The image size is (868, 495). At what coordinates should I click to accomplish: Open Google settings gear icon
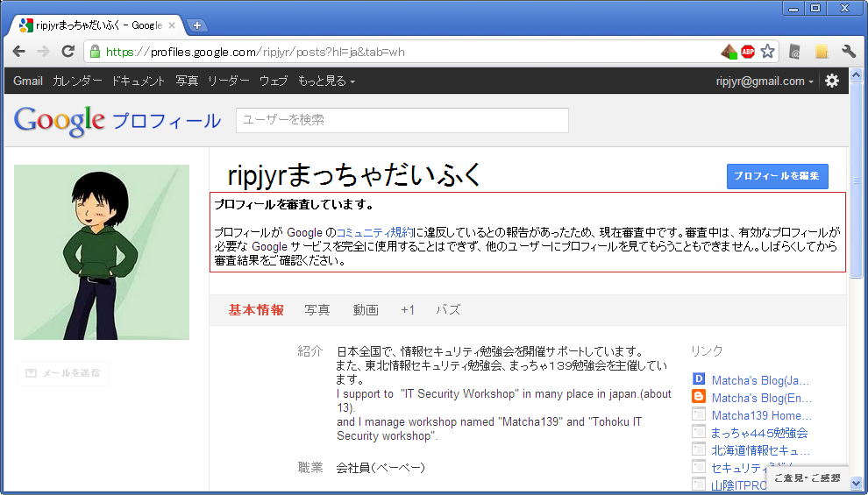point(831,81)
